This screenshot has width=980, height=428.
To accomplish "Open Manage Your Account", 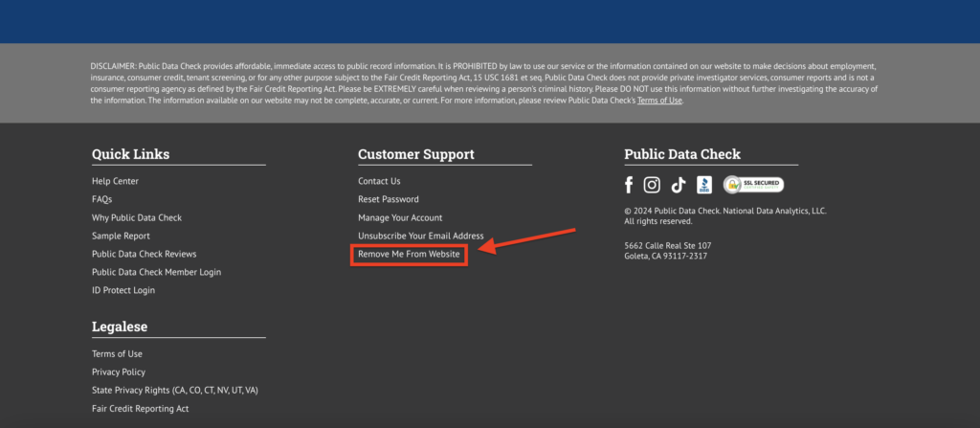I will 400,217.
